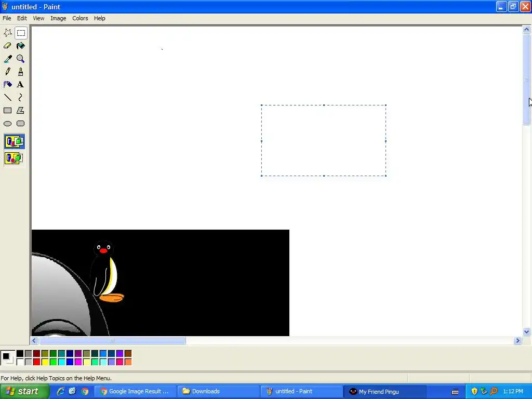Screen dimensions: 532x399
Task: Pick the bright red color swatch
Action: (37, 362)
